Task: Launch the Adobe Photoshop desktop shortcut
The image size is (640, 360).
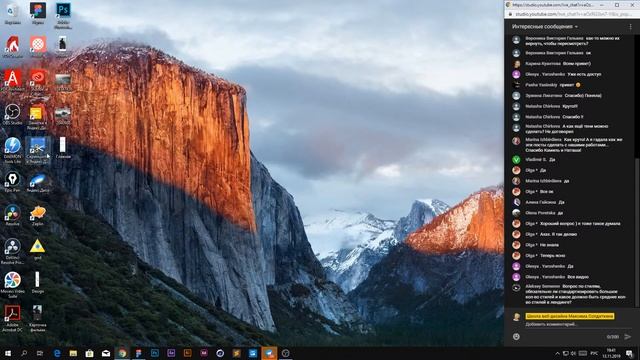Action: 63,15
